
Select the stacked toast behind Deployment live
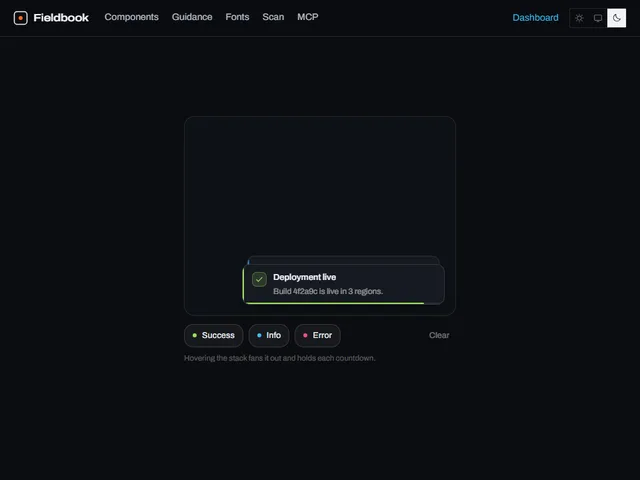click(343, 260)
